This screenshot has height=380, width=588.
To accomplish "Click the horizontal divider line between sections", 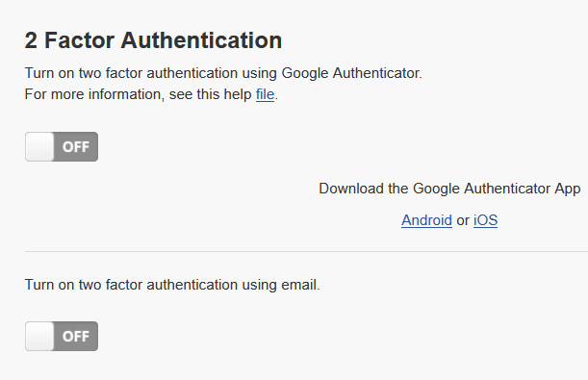I will [306, 252].
